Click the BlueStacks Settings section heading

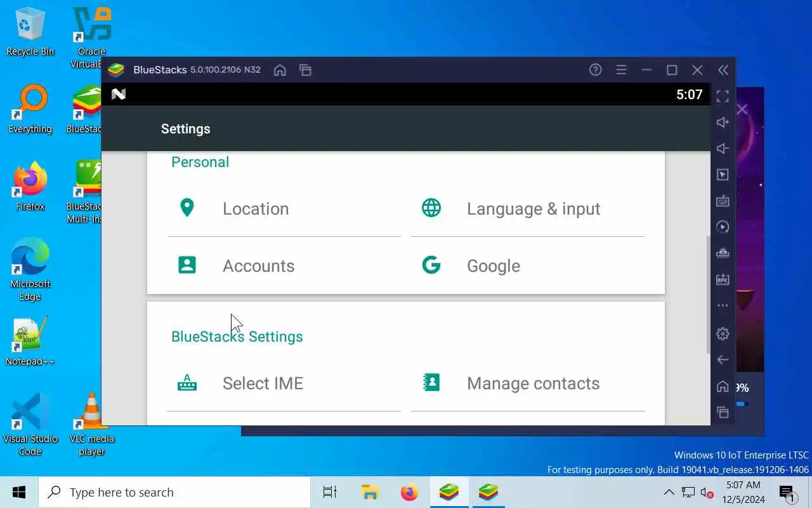[x=237, y=337]
